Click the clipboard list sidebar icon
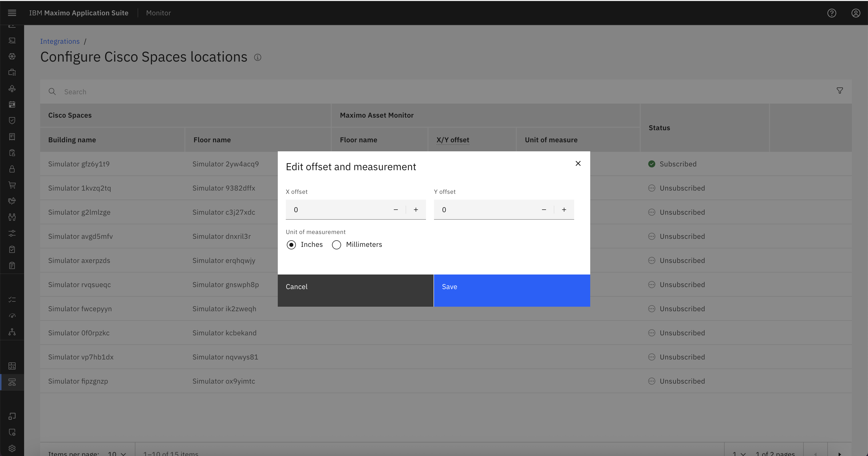868x456 pixels. click(x=12, y=265)
